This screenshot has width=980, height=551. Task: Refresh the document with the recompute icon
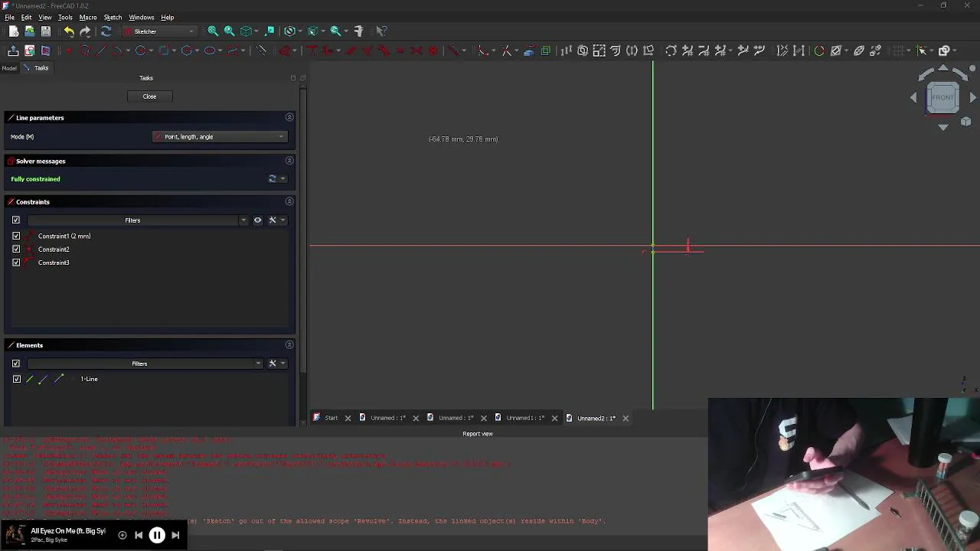[x=106, y=31]
